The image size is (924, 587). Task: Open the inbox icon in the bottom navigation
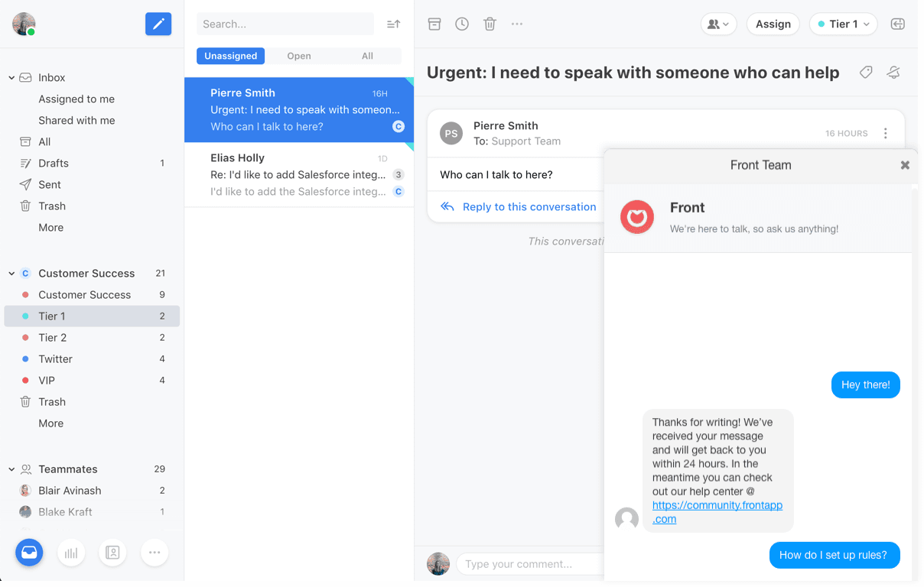[x=29, y=552]
